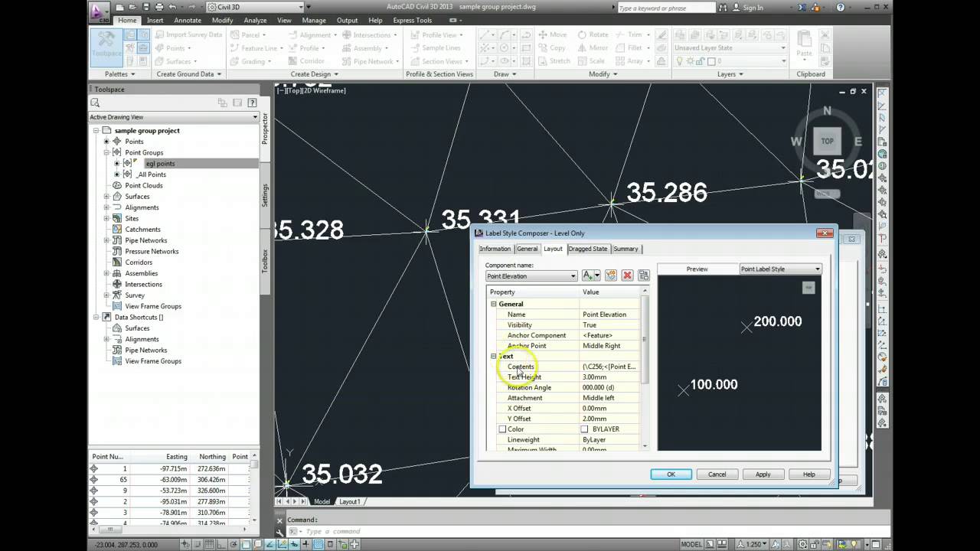Screen dimensions: 980x551
Task: Open the Unsaved Layer State dropdown
Action: point(730,47)
